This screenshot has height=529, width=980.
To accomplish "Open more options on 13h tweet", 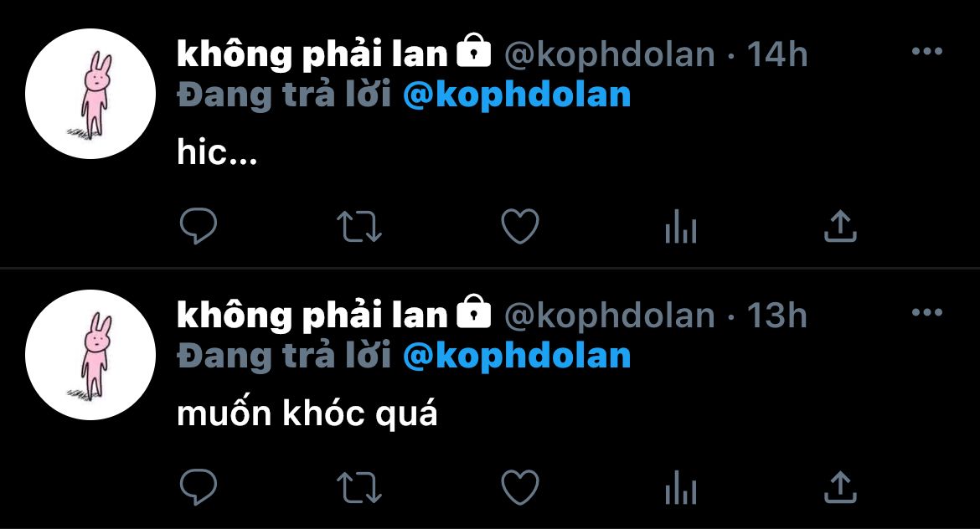I will [x=927, y=312].
